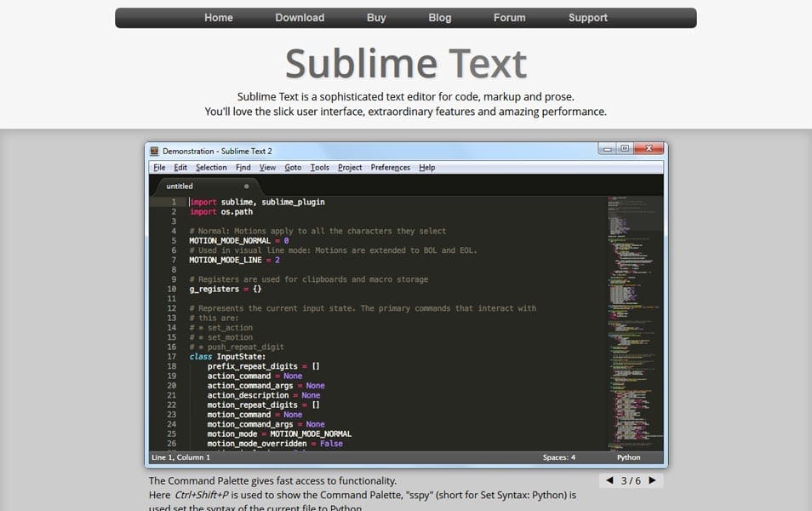The width and height of the screenshot is (812, 511).
Task: Click the Buy link
Action: tap(376, 17)
